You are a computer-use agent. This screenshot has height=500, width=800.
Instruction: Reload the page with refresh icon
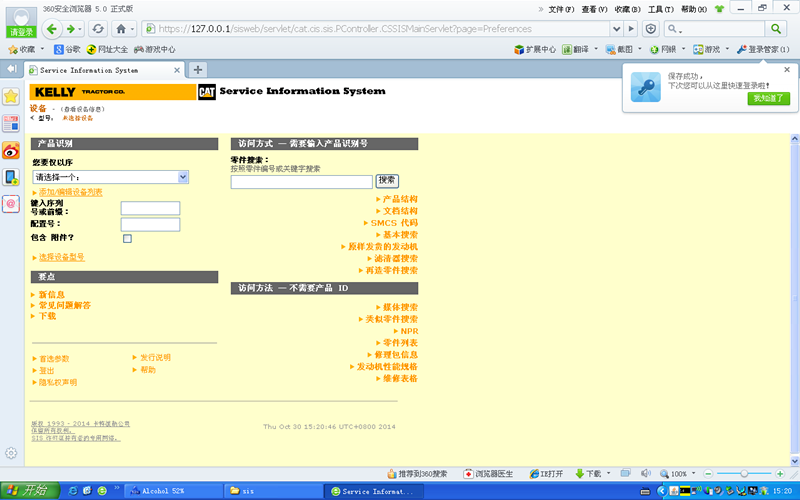pos(98,29)
